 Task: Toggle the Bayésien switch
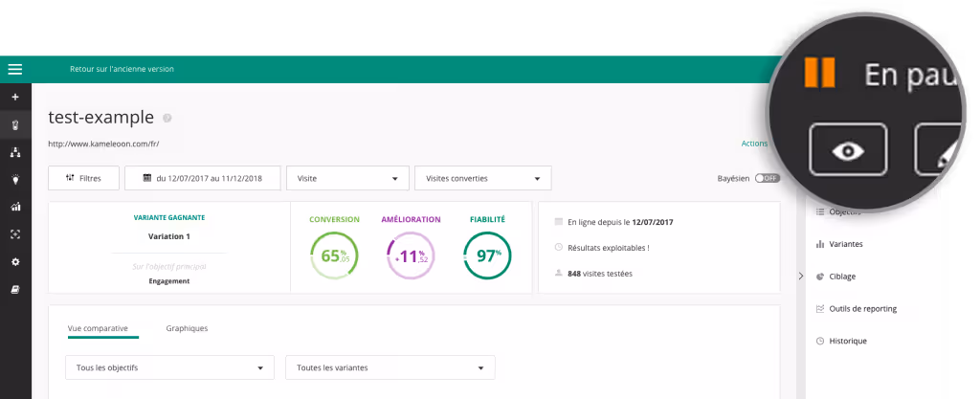click(767, 179)
